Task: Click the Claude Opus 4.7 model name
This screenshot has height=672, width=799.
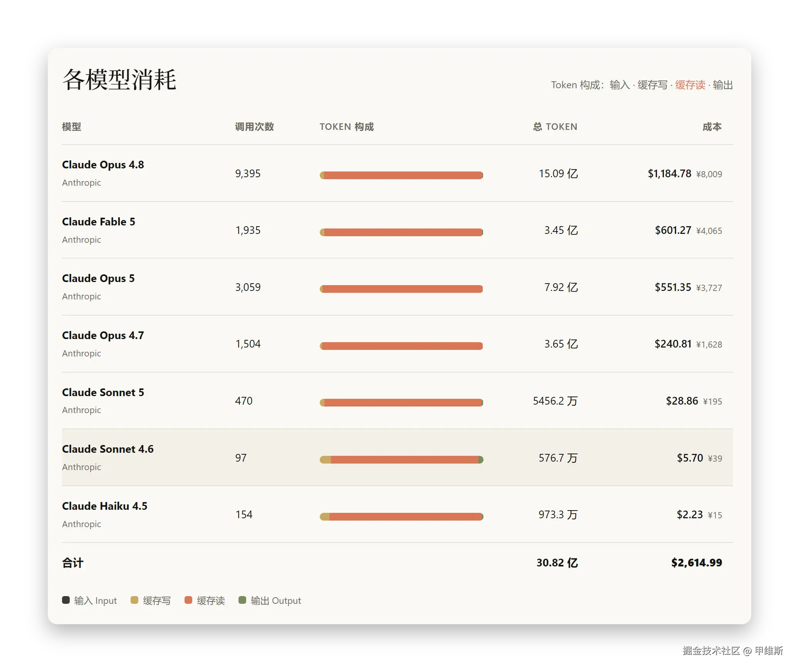Action: click(x=103, y=336)
